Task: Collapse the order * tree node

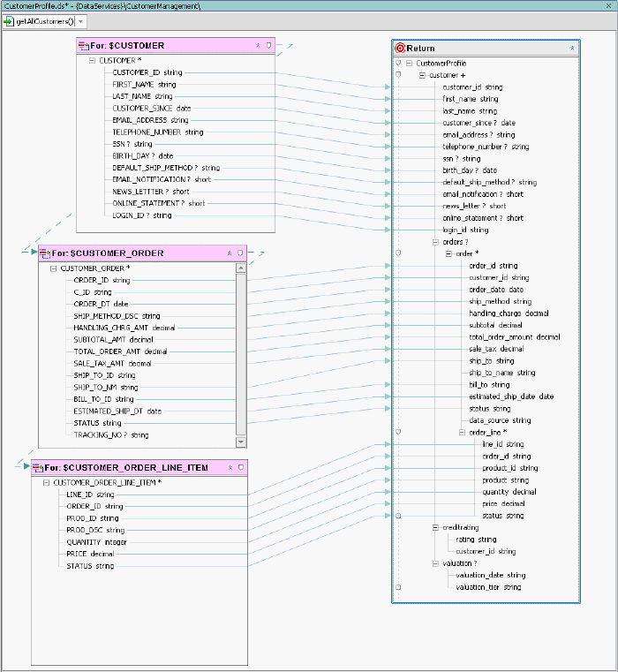Action: [448, 253]
